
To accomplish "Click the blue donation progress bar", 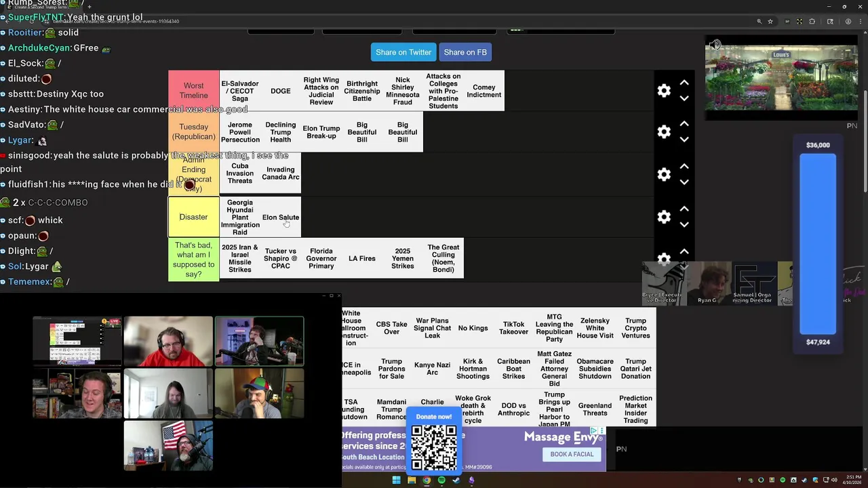I will tap(818, 244).
